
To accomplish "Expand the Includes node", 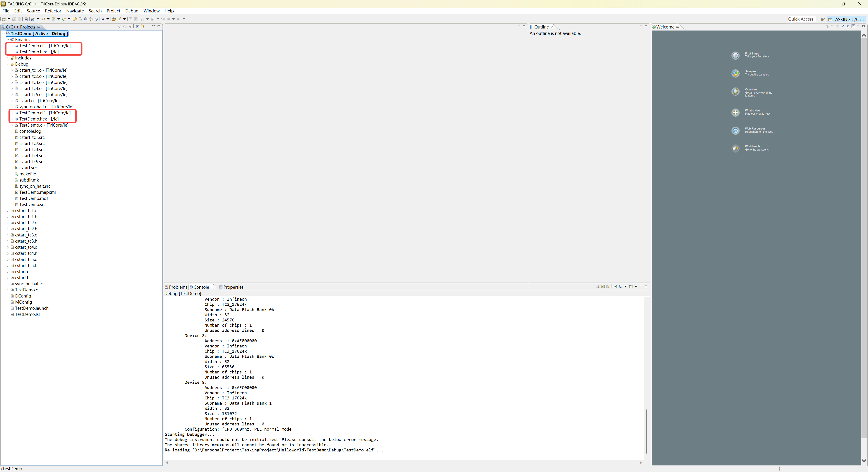I will (8, 58).
